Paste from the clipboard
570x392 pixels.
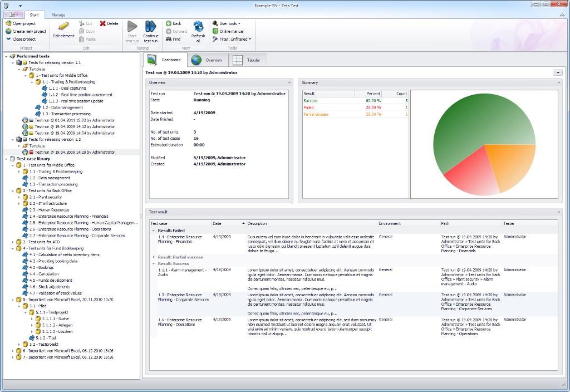(x=87, y=40)
